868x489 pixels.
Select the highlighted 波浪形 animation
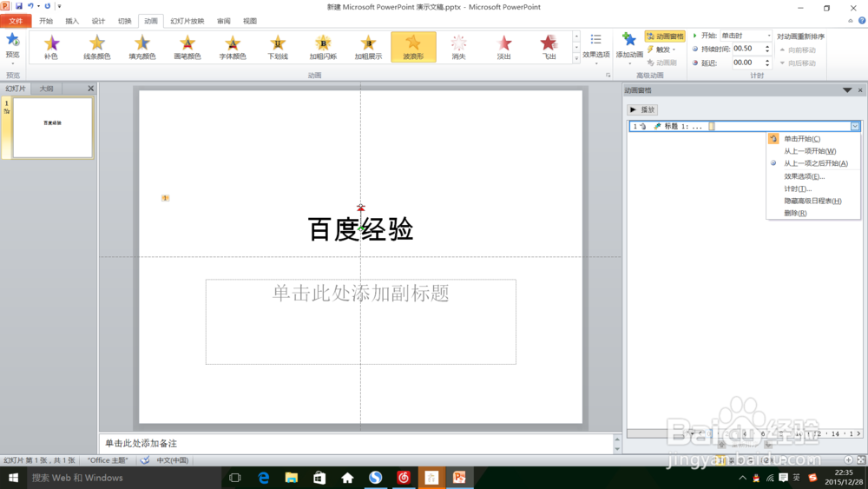413,47
